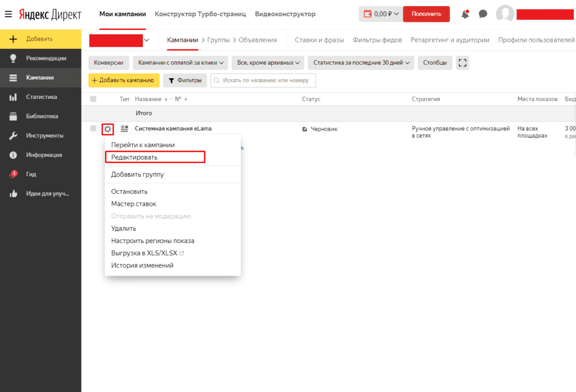576x392 pixels.
Task: Switch to Мои кампании tab
Action: 122,14
